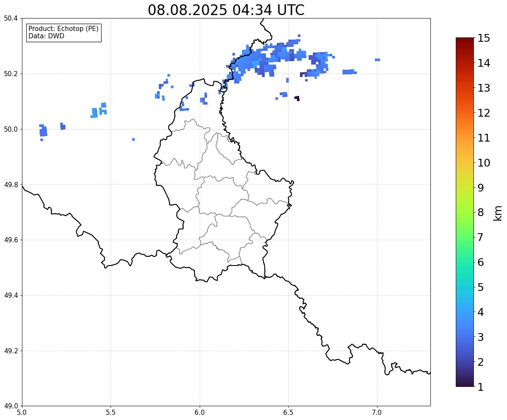Screen dimensions: 507x420
Task: Click the colorbar tick label 11
Action: (x=484, y=138)
